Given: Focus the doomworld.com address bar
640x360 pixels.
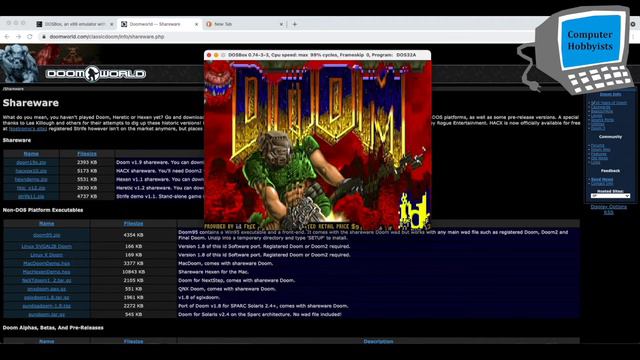Looking at the screenshot, I should pos(286,37).
